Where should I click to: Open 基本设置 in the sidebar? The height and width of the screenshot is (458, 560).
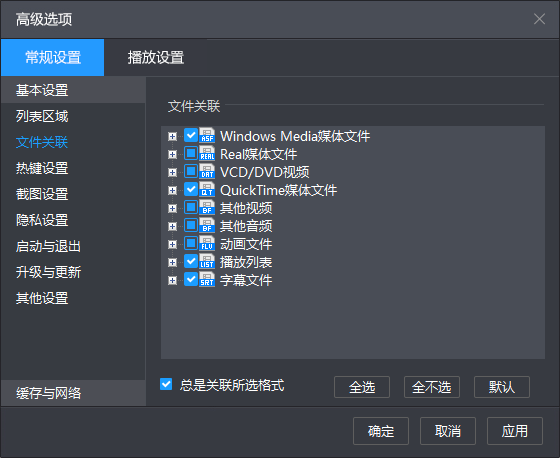click(x=73, y=90)
